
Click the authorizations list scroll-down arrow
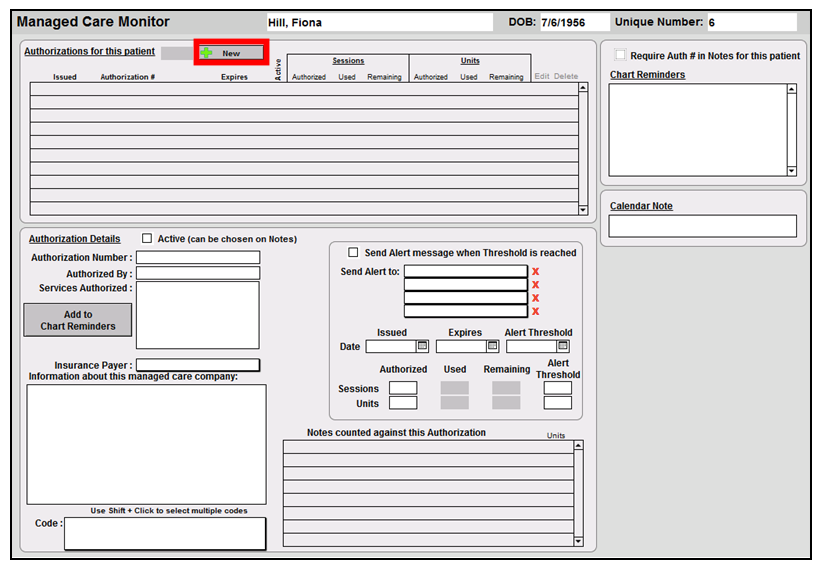(x=583, y=209)
